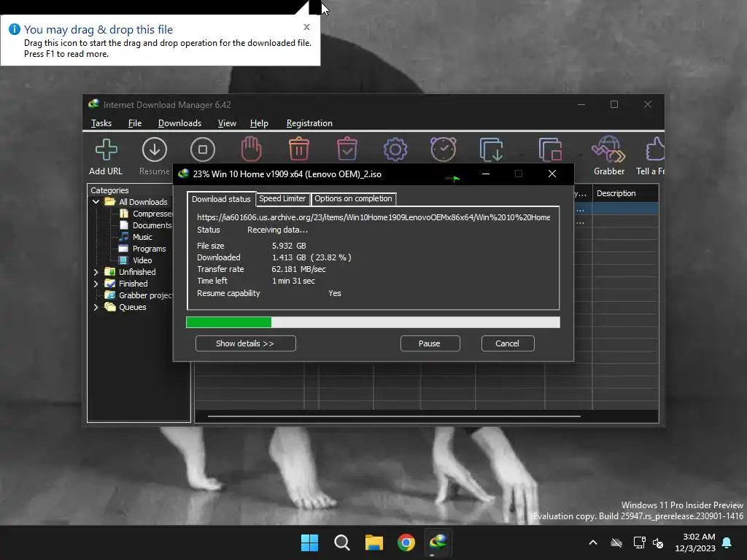This screenshot has height=560, width=747.
Task: Select the Video category
Action: pos(136,260)
